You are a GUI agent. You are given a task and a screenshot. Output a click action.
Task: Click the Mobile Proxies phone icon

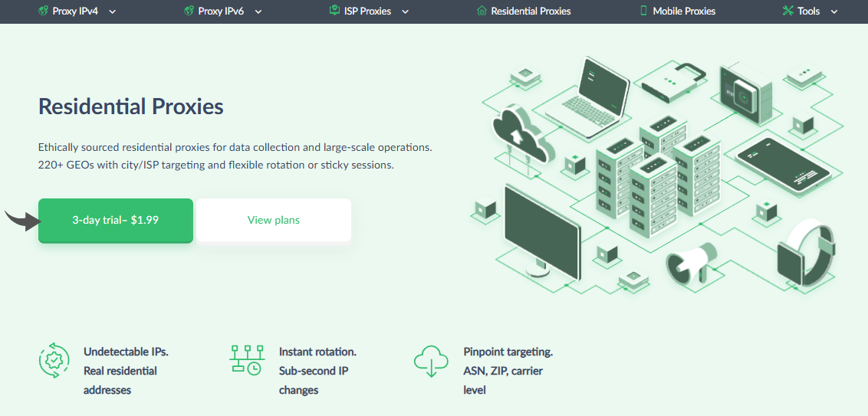point(643,11)
